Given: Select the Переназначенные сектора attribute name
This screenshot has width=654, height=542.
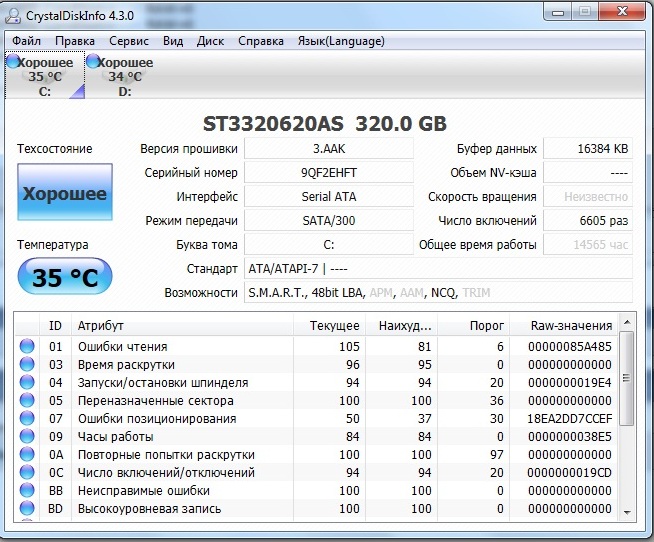Looking at the screenshot, I should click(156, 400).
